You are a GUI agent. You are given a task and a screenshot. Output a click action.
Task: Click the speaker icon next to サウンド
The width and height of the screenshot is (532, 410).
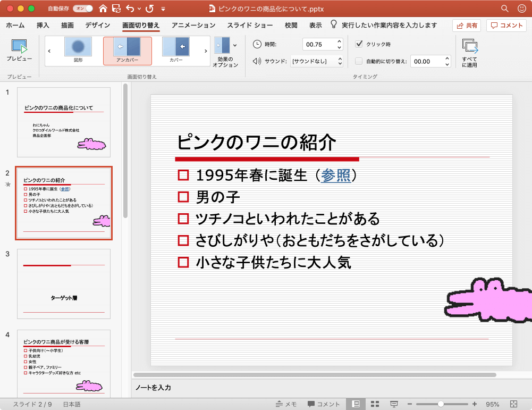(257, 61)
